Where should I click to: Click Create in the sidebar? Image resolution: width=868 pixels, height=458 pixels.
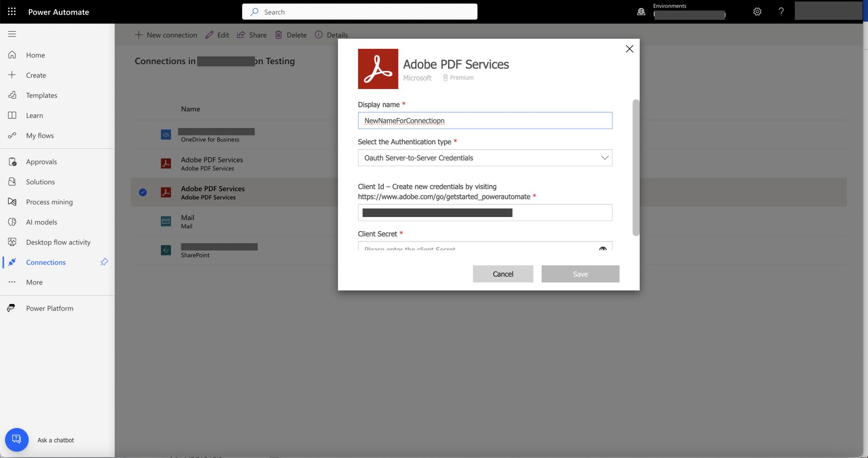(x=36, y=76)
